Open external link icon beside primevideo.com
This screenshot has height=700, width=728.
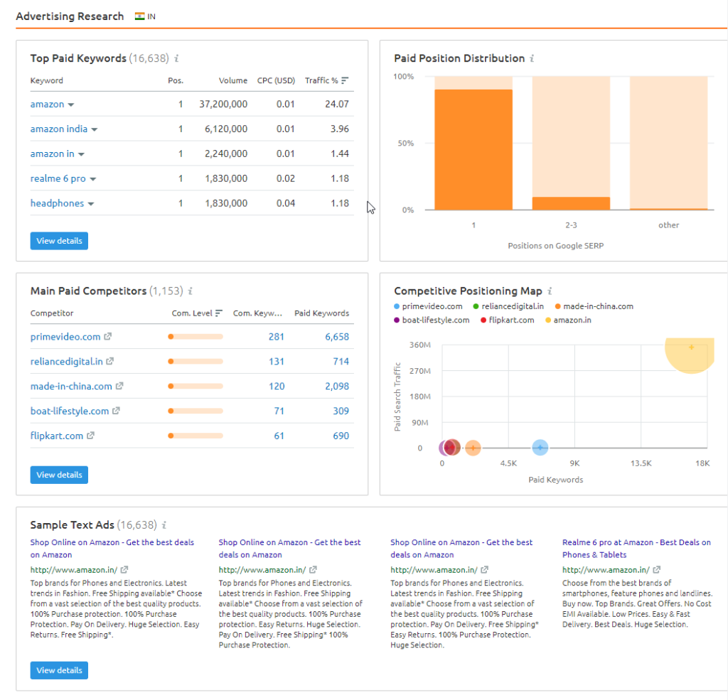point(108,337)
